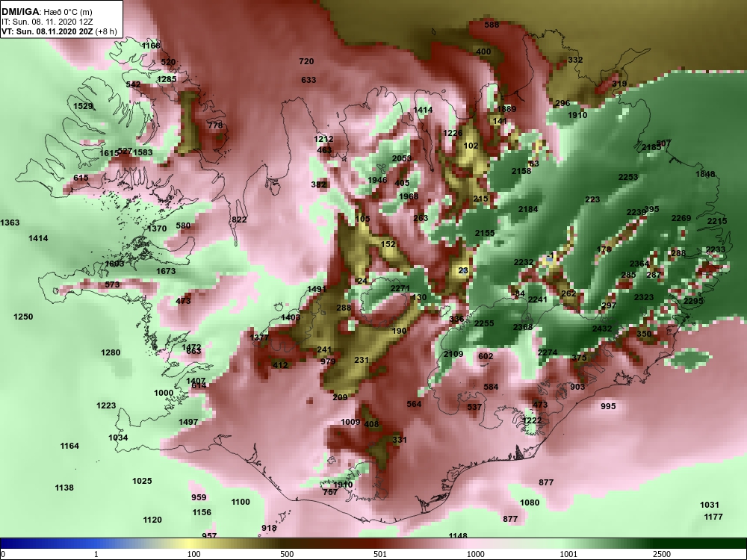This screenshot has height=560, width=747.
Task: Click the map value 1164
Action: pos(69,447)
